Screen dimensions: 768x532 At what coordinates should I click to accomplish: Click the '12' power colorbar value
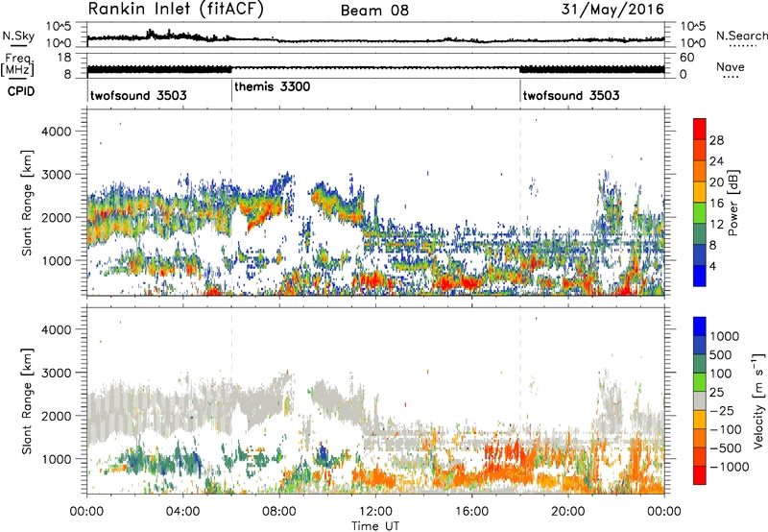point(716,225)
